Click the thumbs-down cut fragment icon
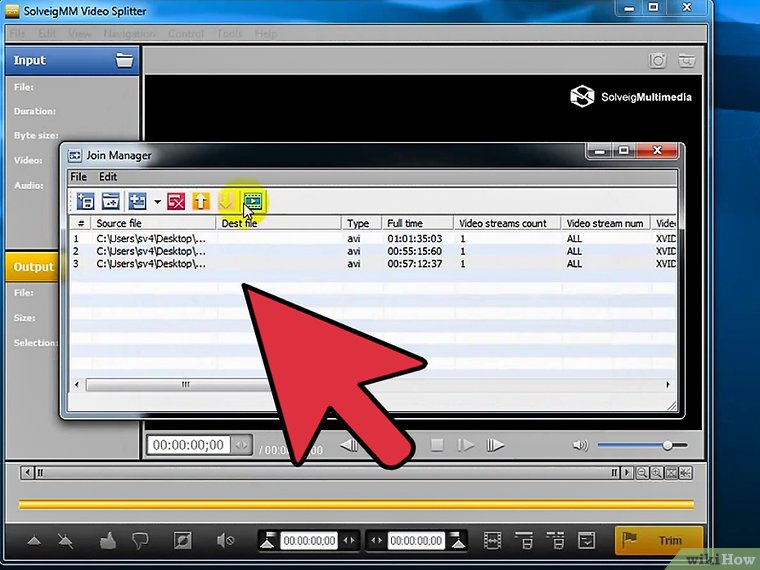760x570 pixels. (x=140, y=541)
